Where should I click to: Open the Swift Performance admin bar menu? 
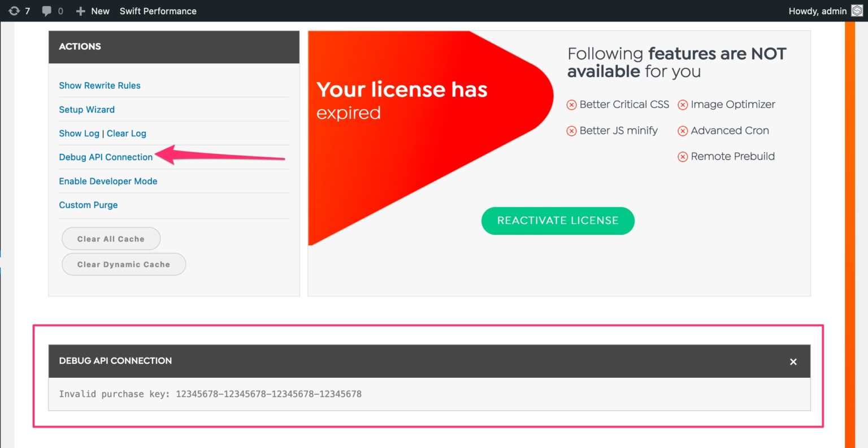pyautogui.click(x=158, y=11)
